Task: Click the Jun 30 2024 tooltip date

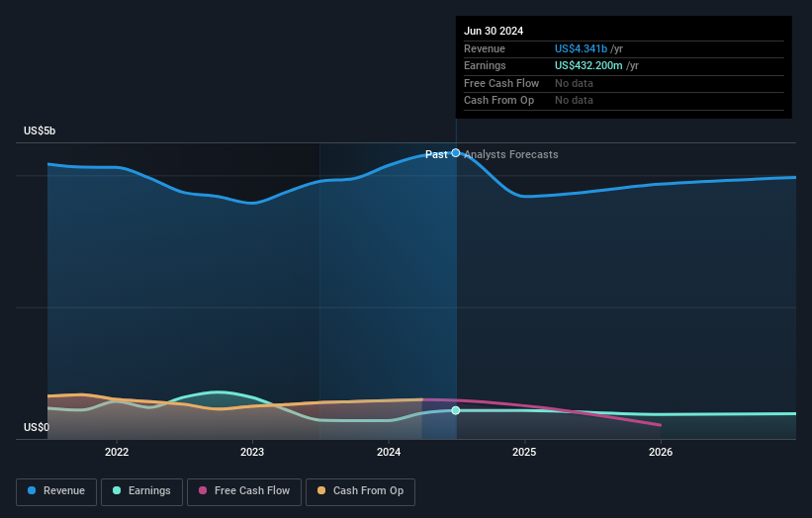Action: (494, 31)
